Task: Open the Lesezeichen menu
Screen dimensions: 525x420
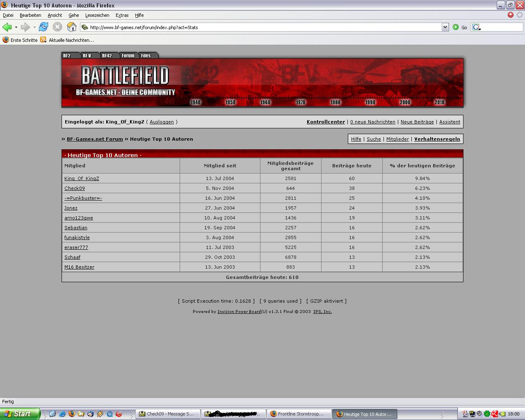Action: (97, 15)
